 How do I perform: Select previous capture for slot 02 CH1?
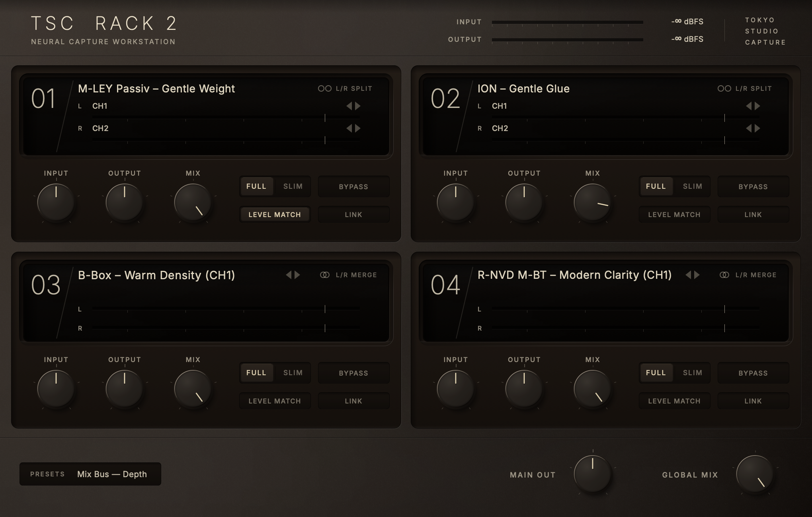point(749,106)
